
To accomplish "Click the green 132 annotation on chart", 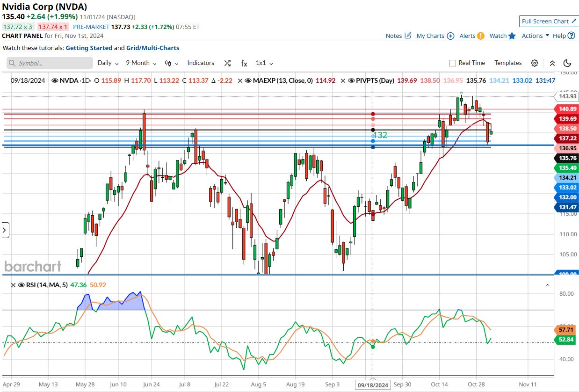I will (x=380, y=135).
